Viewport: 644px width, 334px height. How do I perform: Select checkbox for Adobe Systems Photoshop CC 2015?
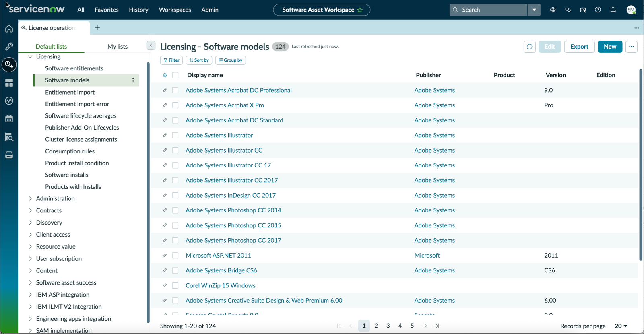(x=175, y=225)
